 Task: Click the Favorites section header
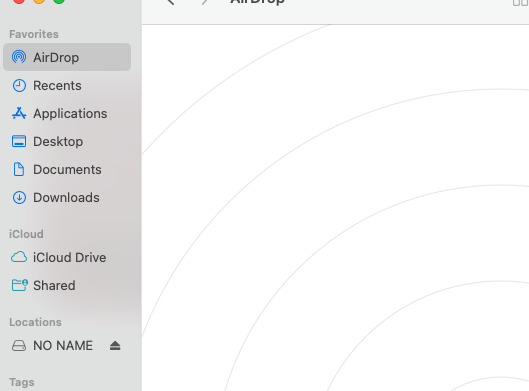pyautogui.click(x=34, y=34)
